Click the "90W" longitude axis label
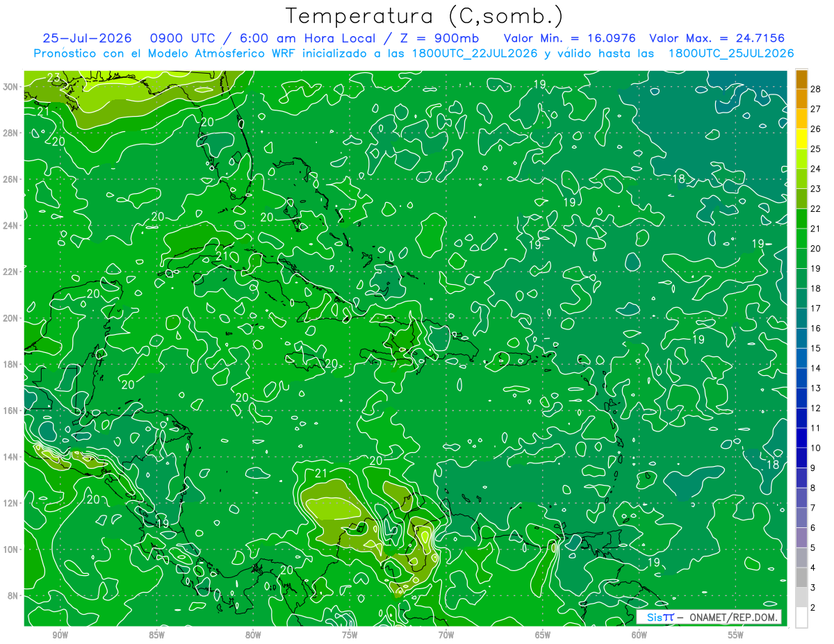This screenshot has width=834, height=644. 60,636
